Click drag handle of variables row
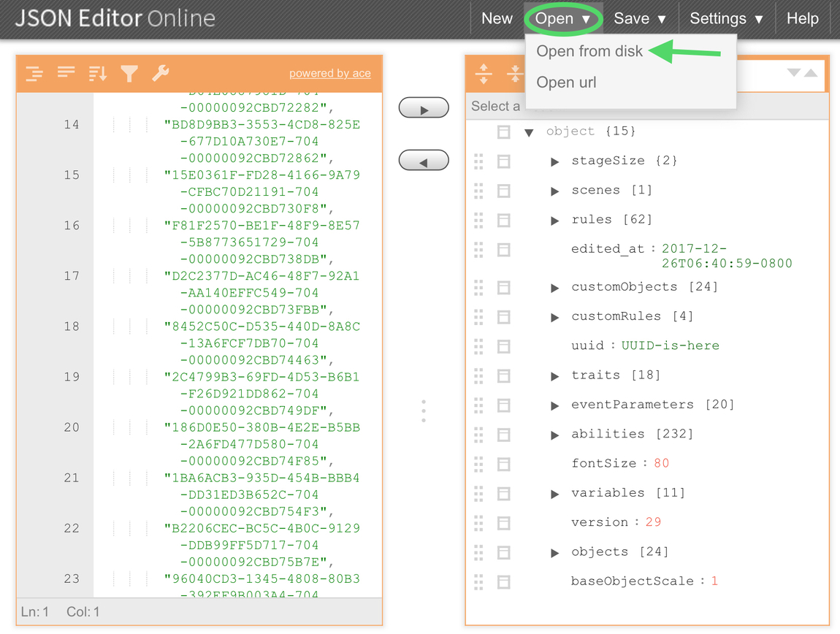The image size is (840, 634). tap(478, 494)
